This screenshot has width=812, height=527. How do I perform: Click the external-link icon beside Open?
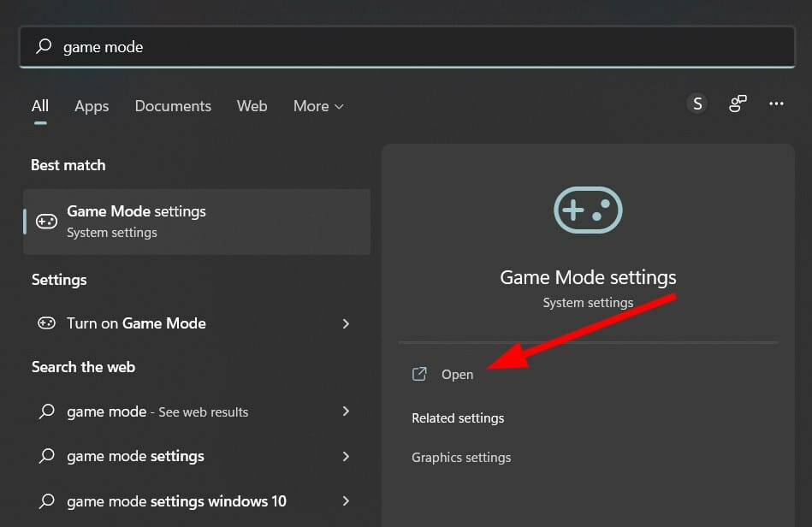(x=419, y=374)
